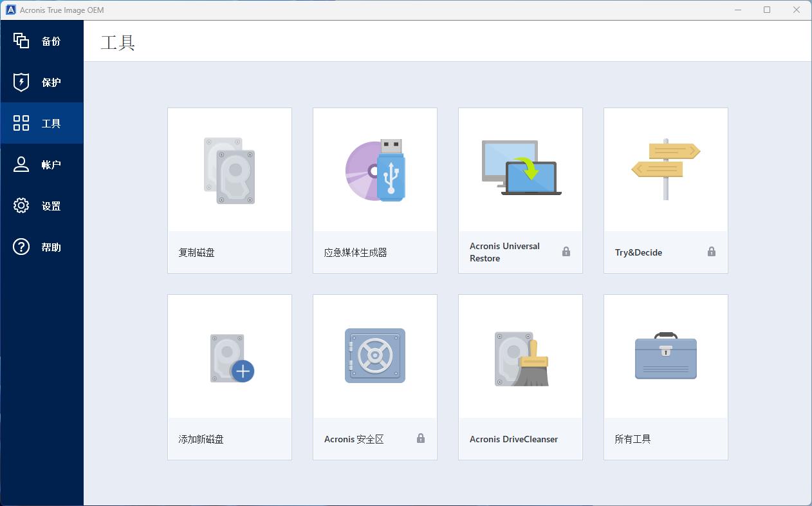This screenshot has width=812, height=506.
Task: Click the lock icon on Try&Decide
Action: tap(712, 252)
